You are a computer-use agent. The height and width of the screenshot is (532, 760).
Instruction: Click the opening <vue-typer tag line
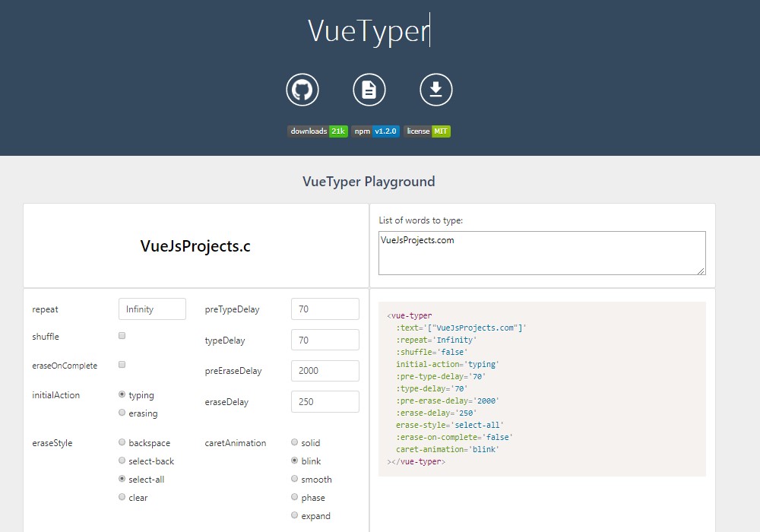tap(410, 316)
